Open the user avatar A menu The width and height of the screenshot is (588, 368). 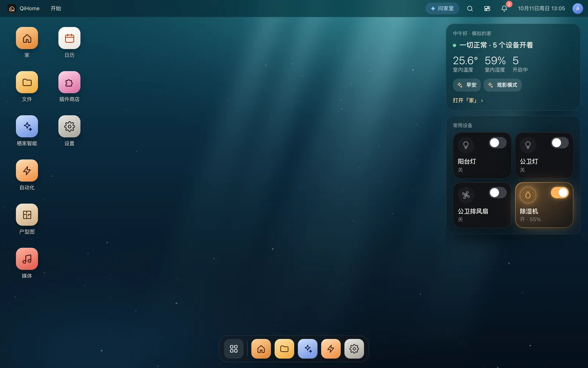[x=578, y=8]
